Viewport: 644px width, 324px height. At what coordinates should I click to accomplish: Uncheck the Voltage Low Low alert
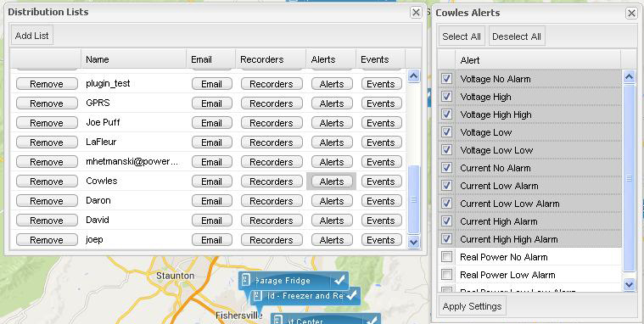(x=446, y=150)
